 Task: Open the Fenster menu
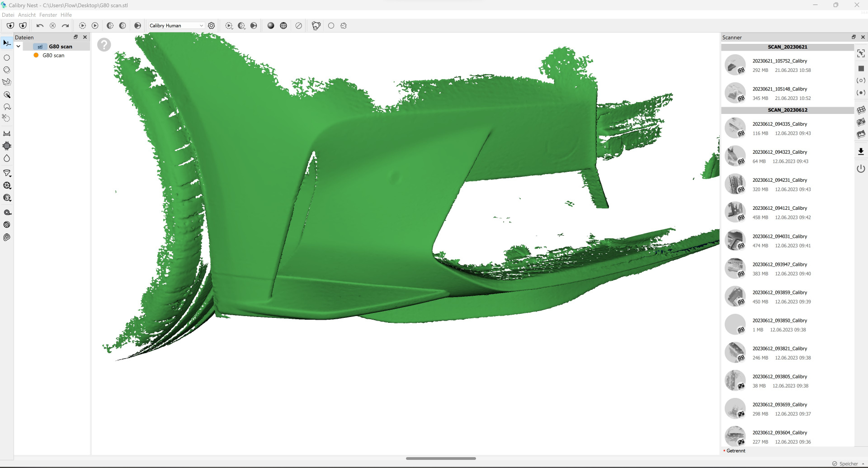point(48,15)
